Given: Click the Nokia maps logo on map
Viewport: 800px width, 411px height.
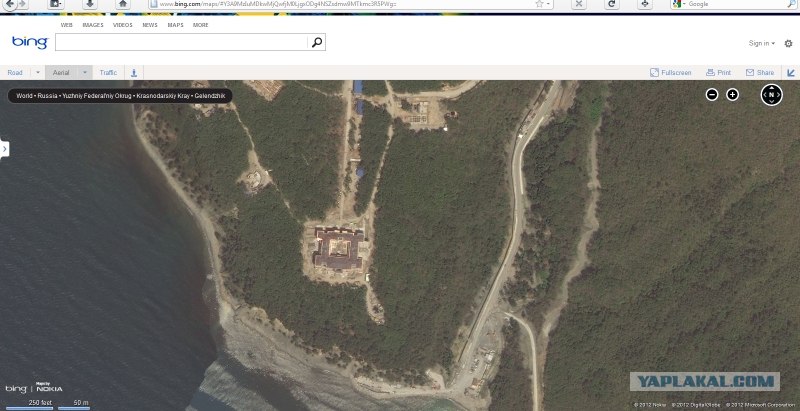Looking at the screenshot, I should click(49, 388).
